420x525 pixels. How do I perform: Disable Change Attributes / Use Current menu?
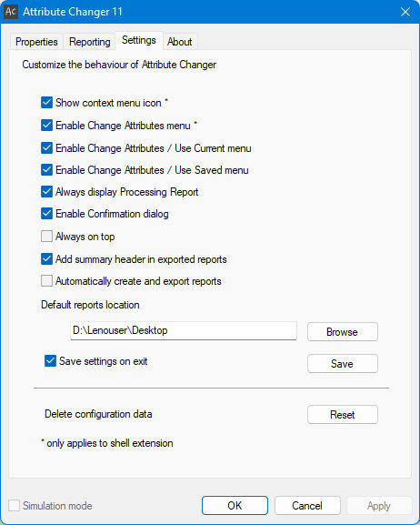click(x=46, y=147)
